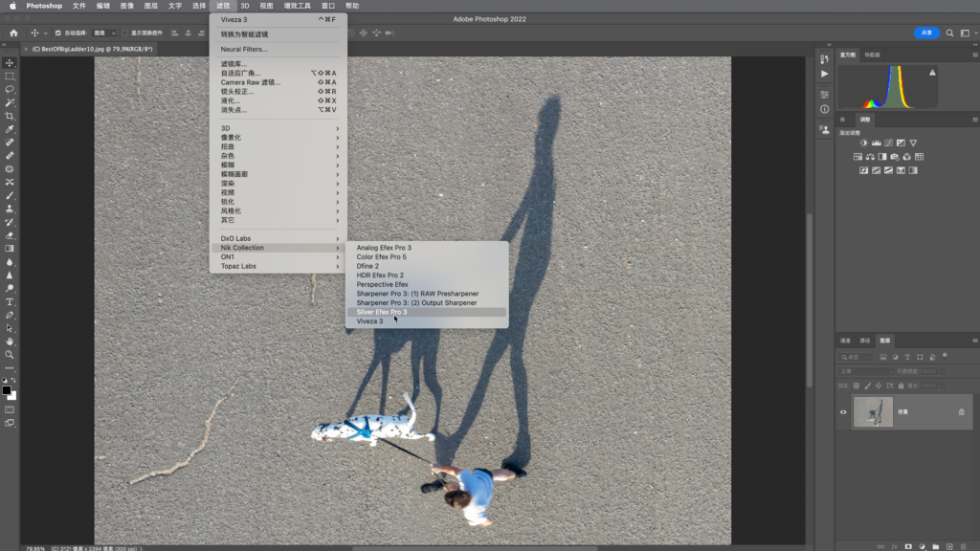Open the Apple menu
The width and height of the screenshot is (980, 551).
click(x=12, y=6)
